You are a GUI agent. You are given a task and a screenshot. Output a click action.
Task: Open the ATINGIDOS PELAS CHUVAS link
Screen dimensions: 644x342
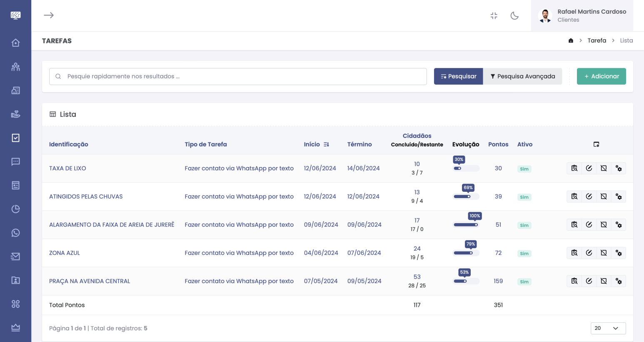click(x=86, y=196)
